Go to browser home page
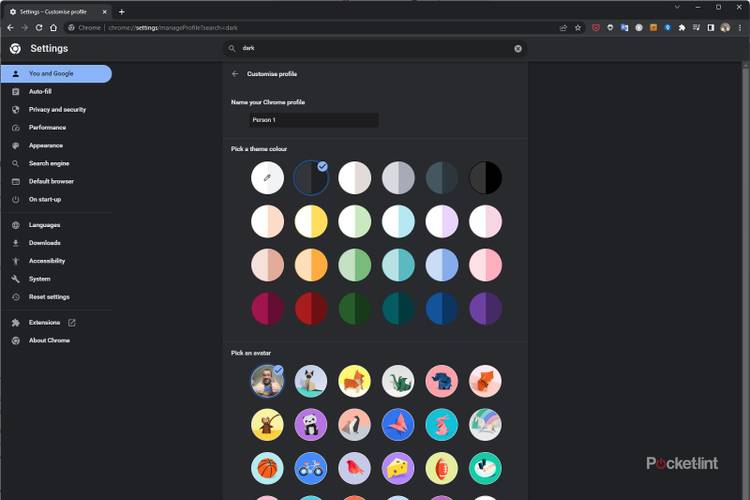 coord(54,28)
